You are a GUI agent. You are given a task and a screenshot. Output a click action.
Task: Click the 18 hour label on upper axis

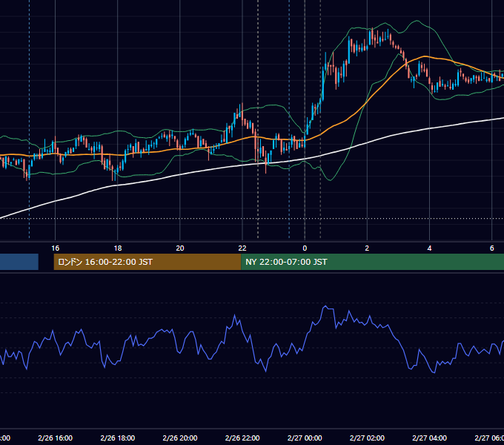click(118, 248)
